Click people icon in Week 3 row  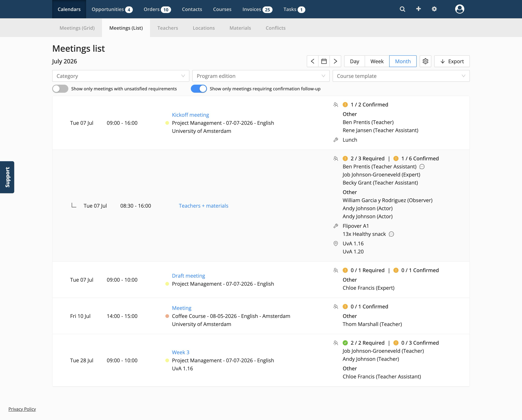[336, 343]
